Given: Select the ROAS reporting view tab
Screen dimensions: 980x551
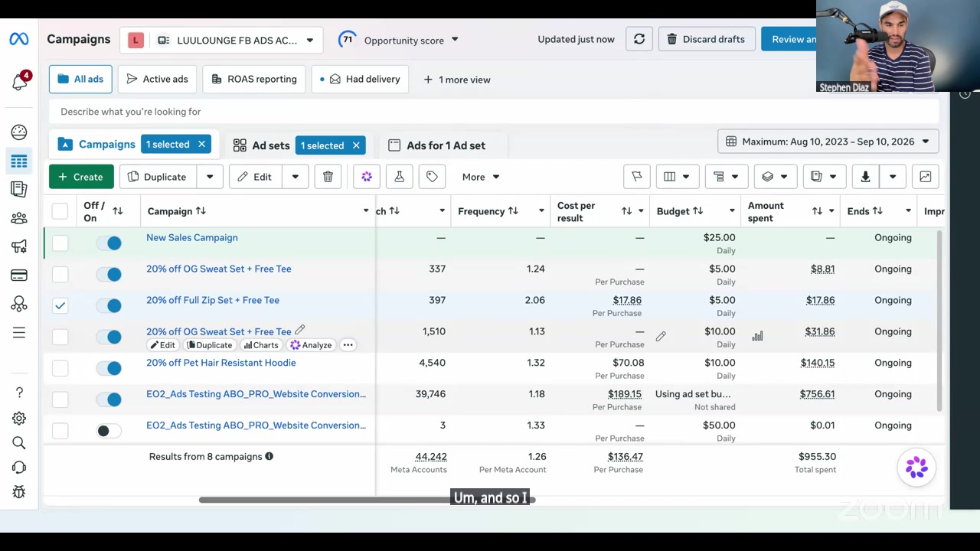Looking at the screenshot, I should tap(254, 79).
